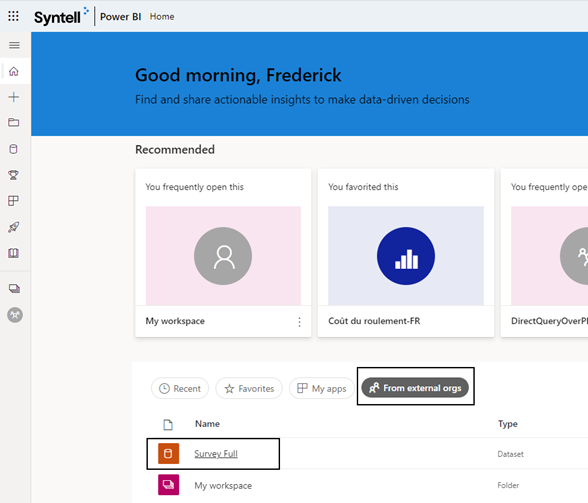Open Metrics trophy icon in sidebar
This screenshot has height=503, width=588.
(x=14, y=175)
